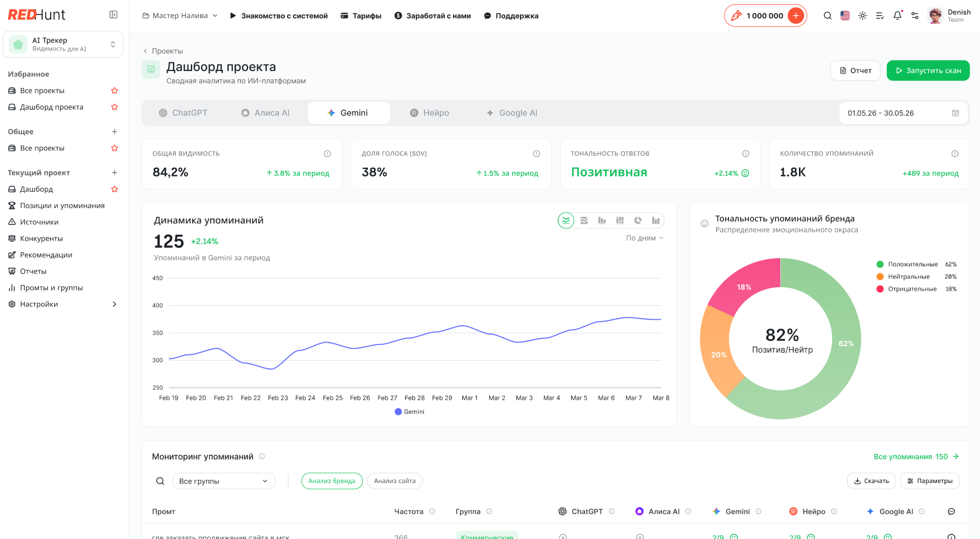Open the search magnifier in the header
The height and width of the screenshot is (539, 980).
click(827, 16)
